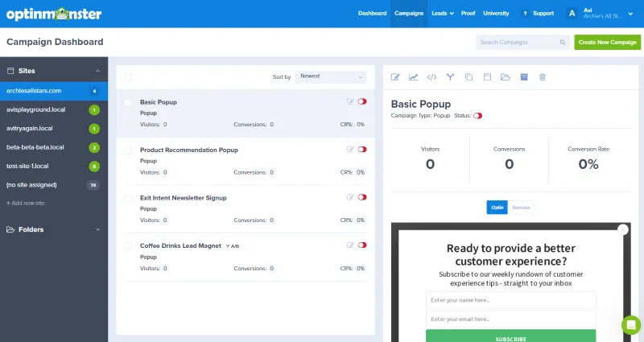Check the Exit Intent Newsletter Signup checkbox
644x342 pixels.
click(128, 198)
